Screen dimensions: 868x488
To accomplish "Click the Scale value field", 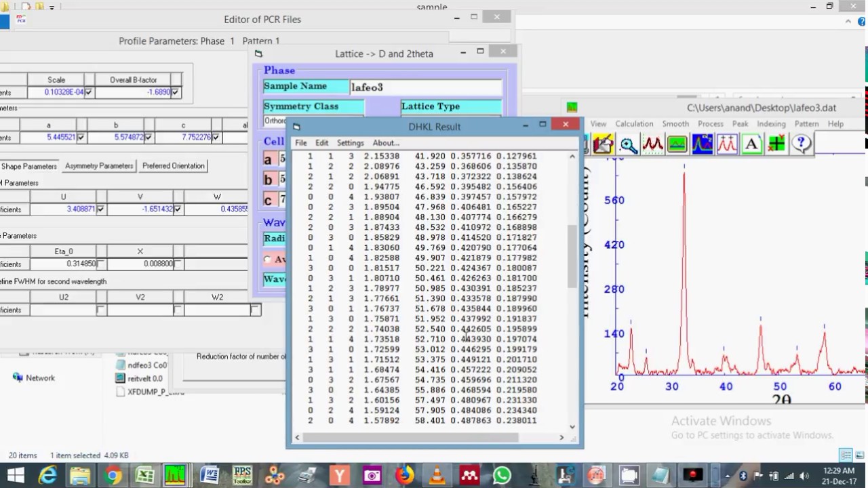I will point(56,92).
